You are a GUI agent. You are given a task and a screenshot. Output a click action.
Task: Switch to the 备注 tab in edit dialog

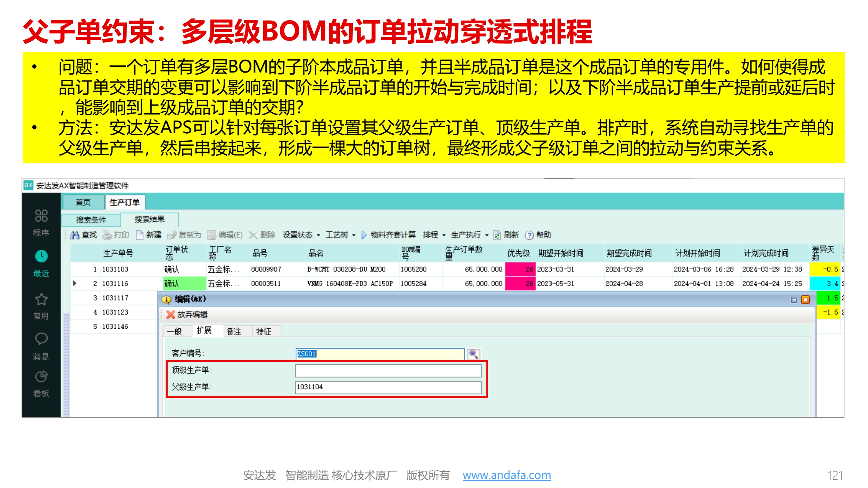tap(234, 331)
